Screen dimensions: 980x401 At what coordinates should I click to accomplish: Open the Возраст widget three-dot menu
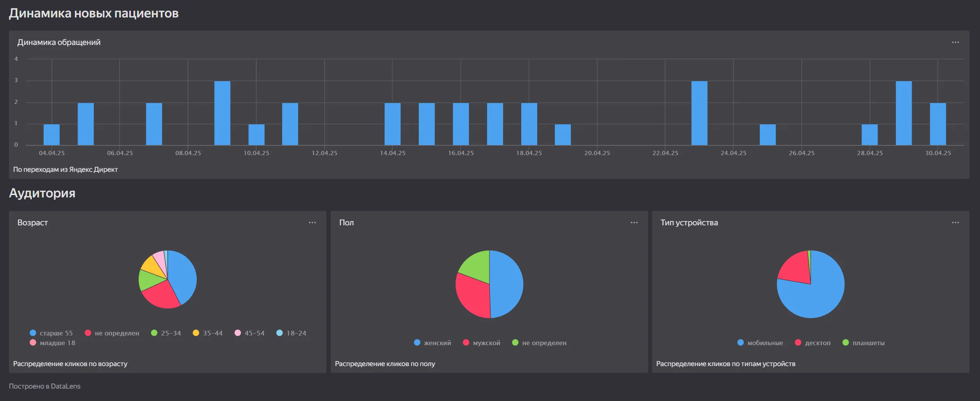pyautogui.click(x=312, y=223)
